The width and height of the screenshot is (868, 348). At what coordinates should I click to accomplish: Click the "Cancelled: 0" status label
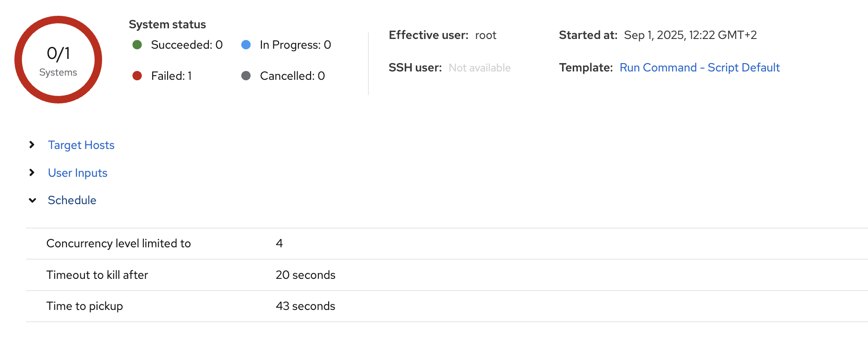292,76
